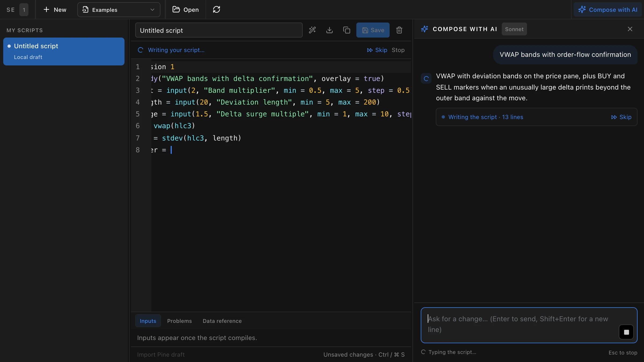Click the 'Writing the script · 13 lines' text
Viewport: 644px width, 362px height.
click(486, 117)
